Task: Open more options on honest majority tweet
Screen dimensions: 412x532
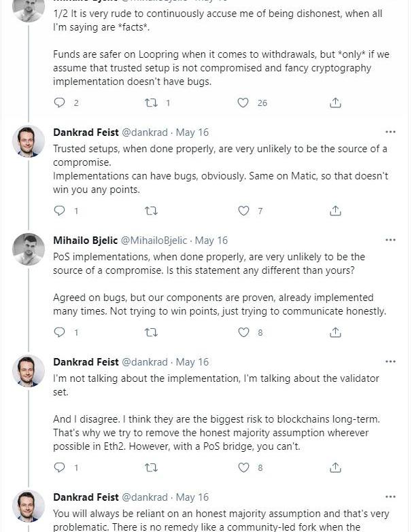Action: (x=390, y=497)
